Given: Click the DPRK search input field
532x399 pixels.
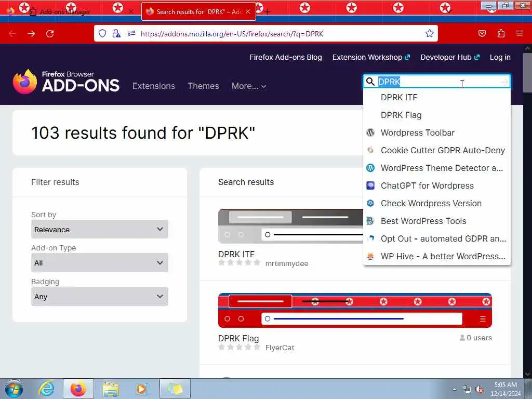Looking at the screenshot, I should (x=436, y=82).
